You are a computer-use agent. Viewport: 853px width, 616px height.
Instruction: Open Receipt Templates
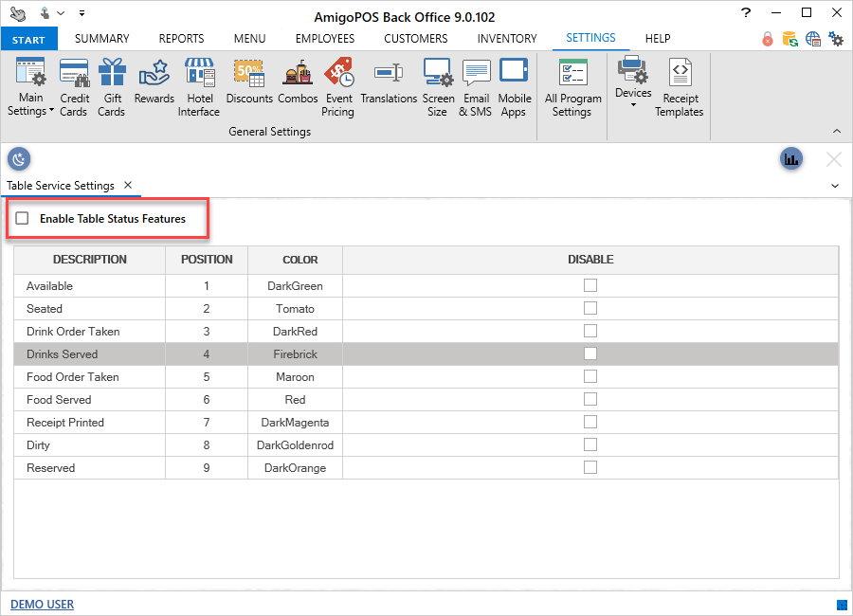(x=679, y=87)
